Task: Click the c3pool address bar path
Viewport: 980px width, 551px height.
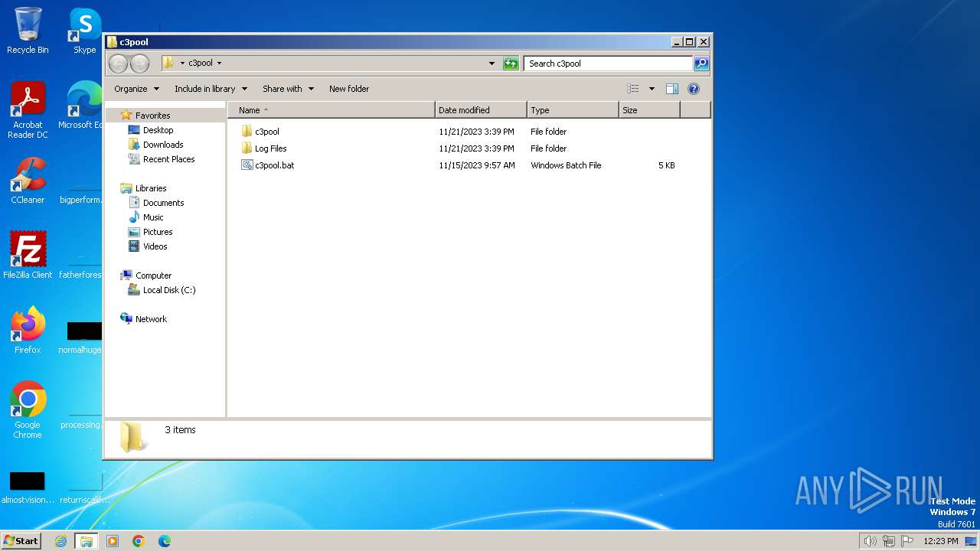Action: 201,64
